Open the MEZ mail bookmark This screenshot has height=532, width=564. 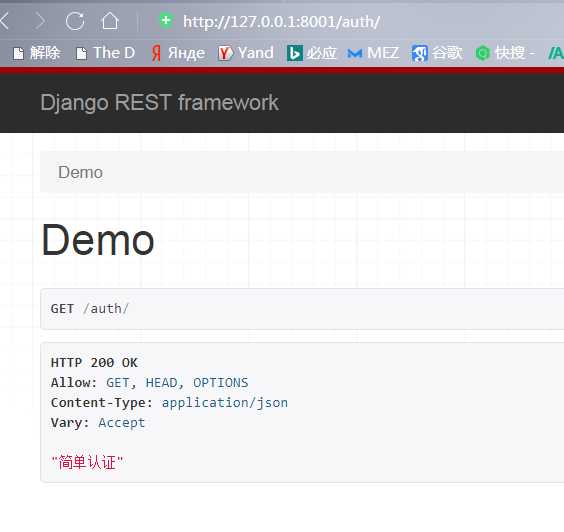pyautogui.click(x=373, y=53)
